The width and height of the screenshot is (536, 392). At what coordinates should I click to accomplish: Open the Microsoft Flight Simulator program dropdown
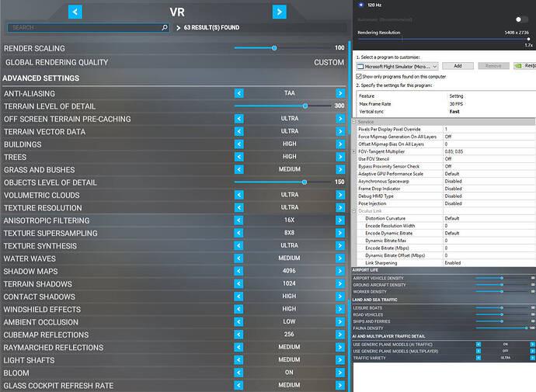tap(397, 66)
